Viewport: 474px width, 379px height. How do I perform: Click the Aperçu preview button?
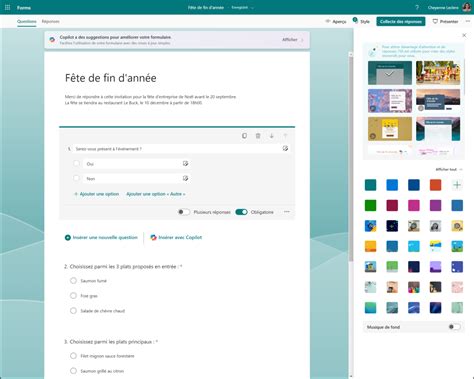336,21
